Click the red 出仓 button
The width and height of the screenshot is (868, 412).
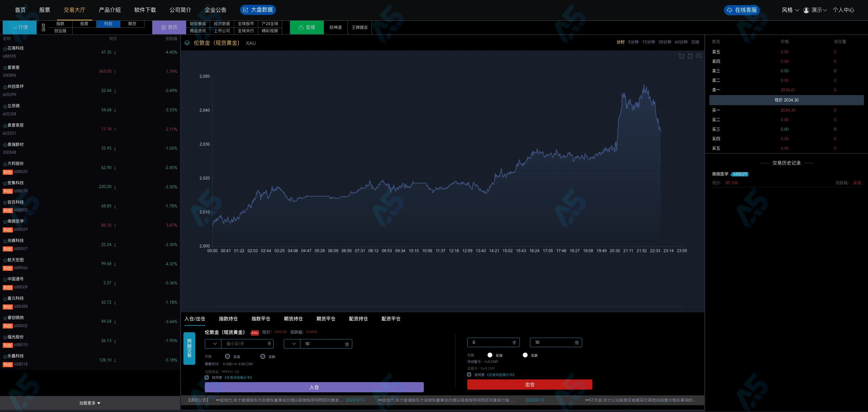point(529,385)
